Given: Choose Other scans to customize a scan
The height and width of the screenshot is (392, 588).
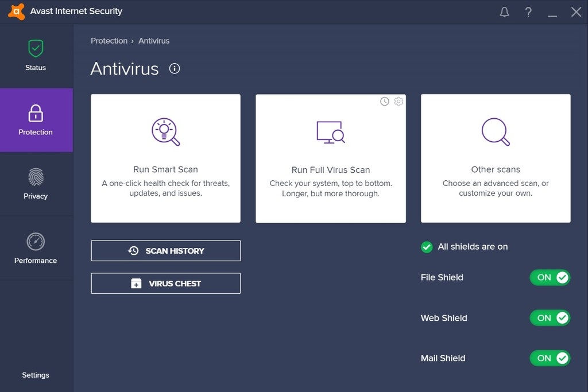Looking at the screenshot, I should pyautogui.click(x=495, y=158).
